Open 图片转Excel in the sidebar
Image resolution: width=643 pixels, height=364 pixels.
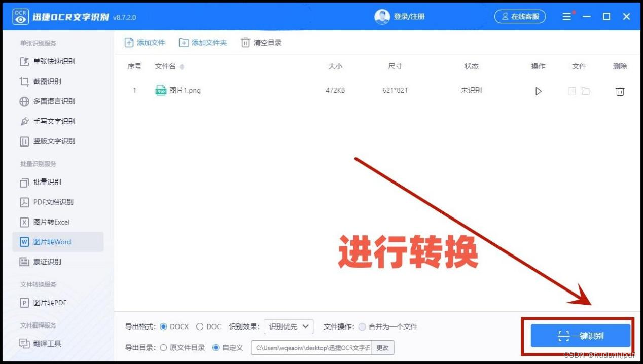coord(58,222)
